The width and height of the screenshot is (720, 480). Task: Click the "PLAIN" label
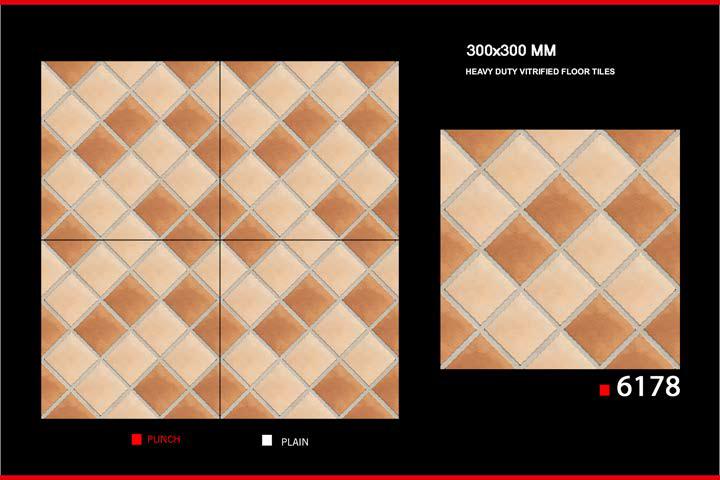click(295, 442)
